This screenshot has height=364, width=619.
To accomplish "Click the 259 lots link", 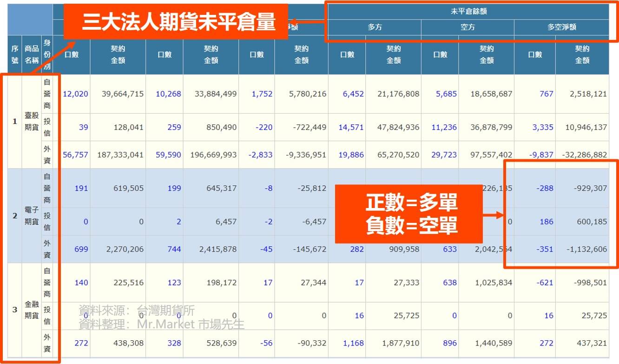I will pos(174,127).
